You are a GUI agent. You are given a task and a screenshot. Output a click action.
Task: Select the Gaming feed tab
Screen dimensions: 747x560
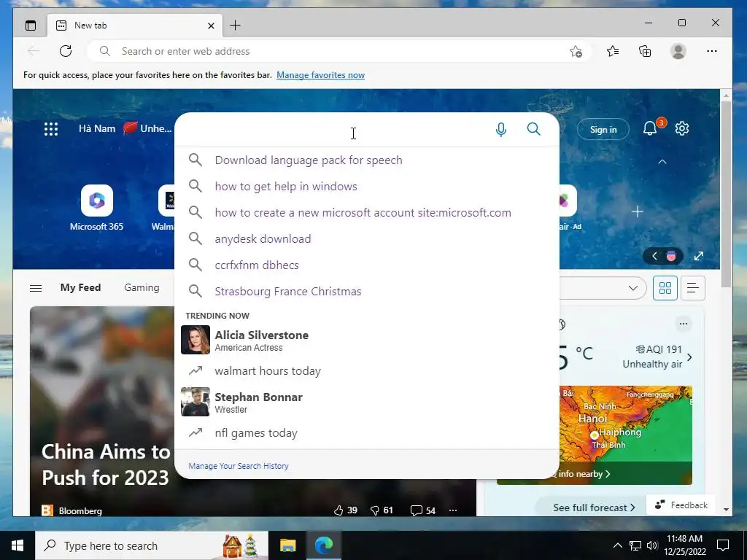pyautogui.click(x=142, y=287)
